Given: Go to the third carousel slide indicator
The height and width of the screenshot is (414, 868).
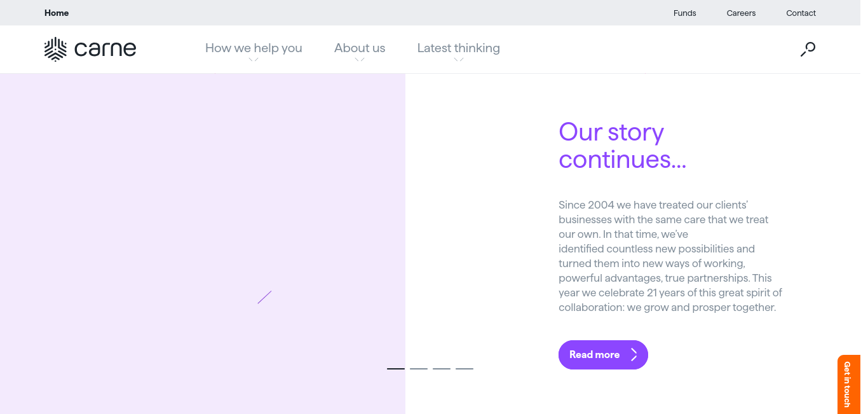Looking at the screenshot, I should coord(442,369).
